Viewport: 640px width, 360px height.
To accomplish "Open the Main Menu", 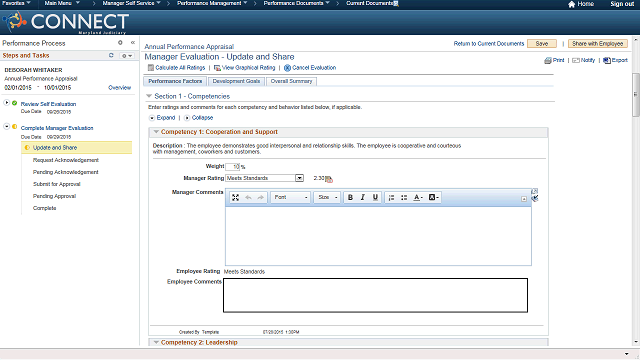I will [x=62, y=3].
